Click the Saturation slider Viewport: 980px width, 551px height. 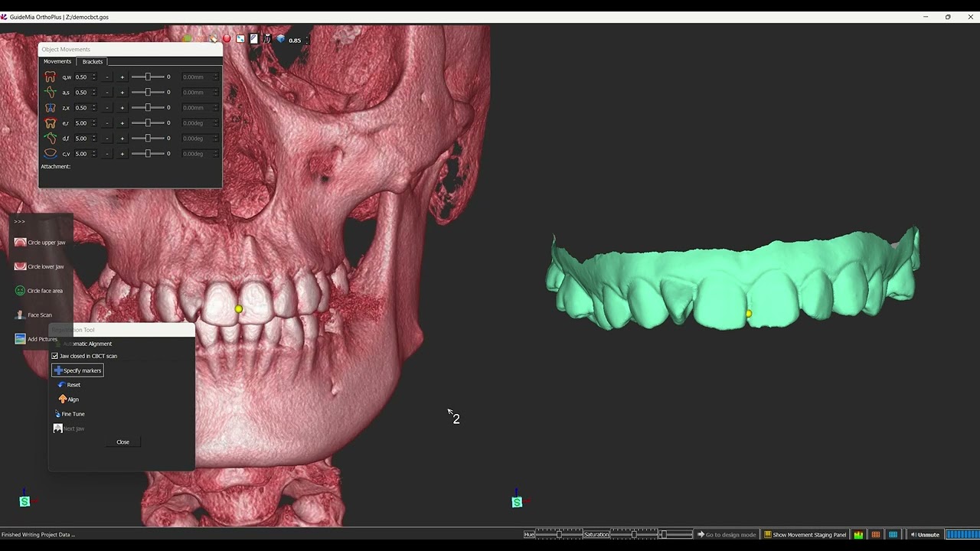coord(634,535)
